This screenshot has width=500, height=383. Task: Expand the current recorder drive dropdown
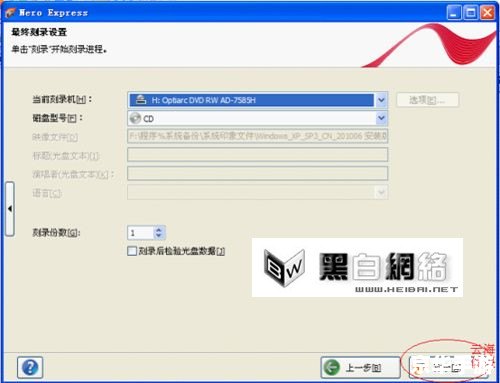[x=381, y=100]
